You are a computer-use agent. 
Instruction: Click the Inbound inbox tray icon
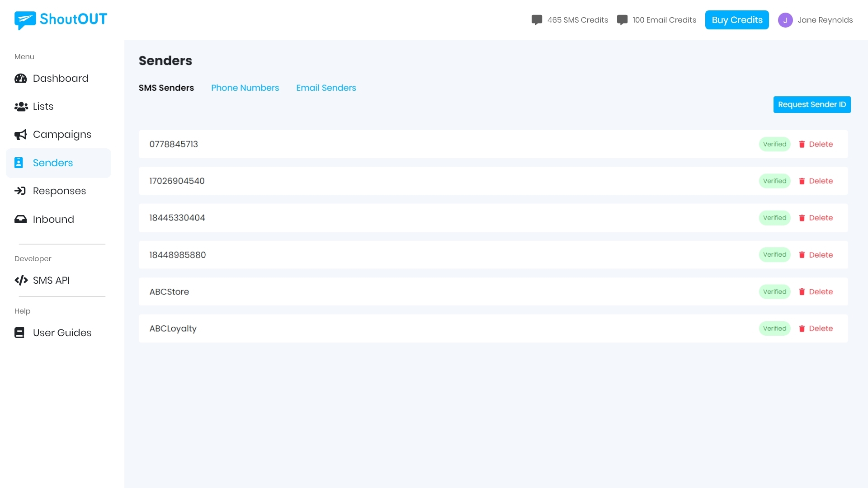point(20,220)
